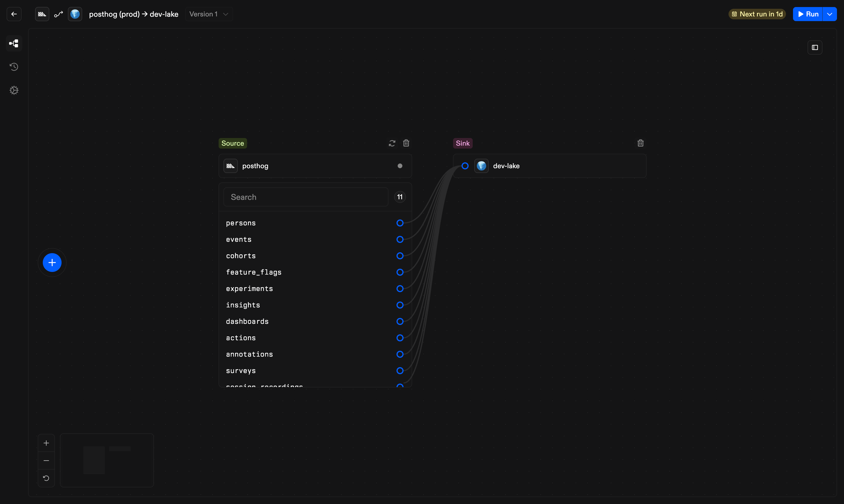
Task: Toggle the feature_flags stream connector
Action: 400,272
